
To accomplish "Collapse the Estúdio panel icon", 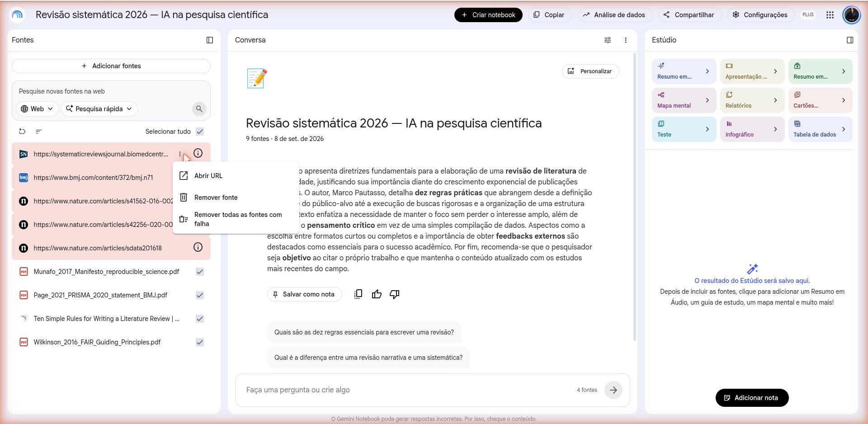I will tap(850, 40).
